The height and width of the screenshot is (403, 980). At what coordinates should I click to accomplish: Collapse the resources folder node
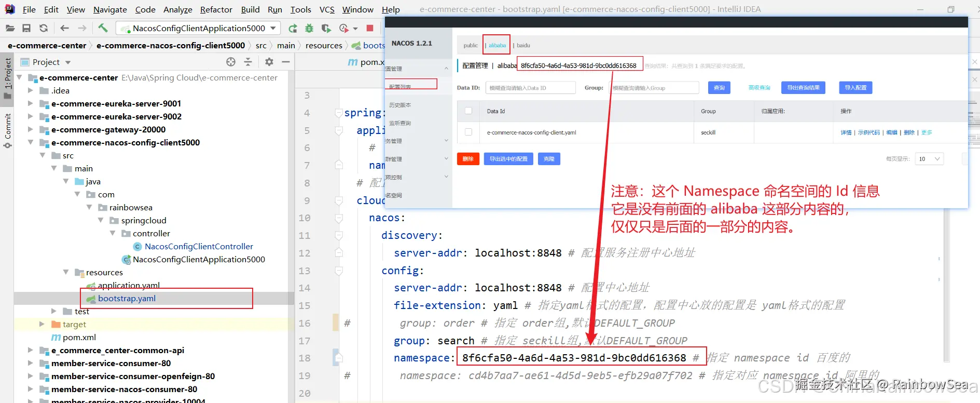(66, 272)
